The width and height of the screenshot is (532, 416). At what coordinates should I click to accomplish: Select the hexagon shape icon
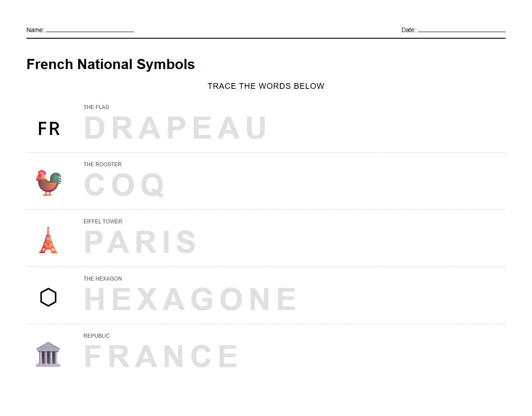coord(48,297)
